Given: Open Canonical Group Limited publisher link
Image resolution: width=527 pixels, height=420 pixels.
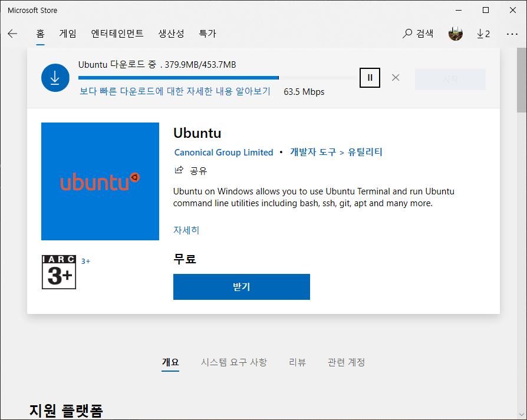Looking at the screenshot, I should coord(223,153).
